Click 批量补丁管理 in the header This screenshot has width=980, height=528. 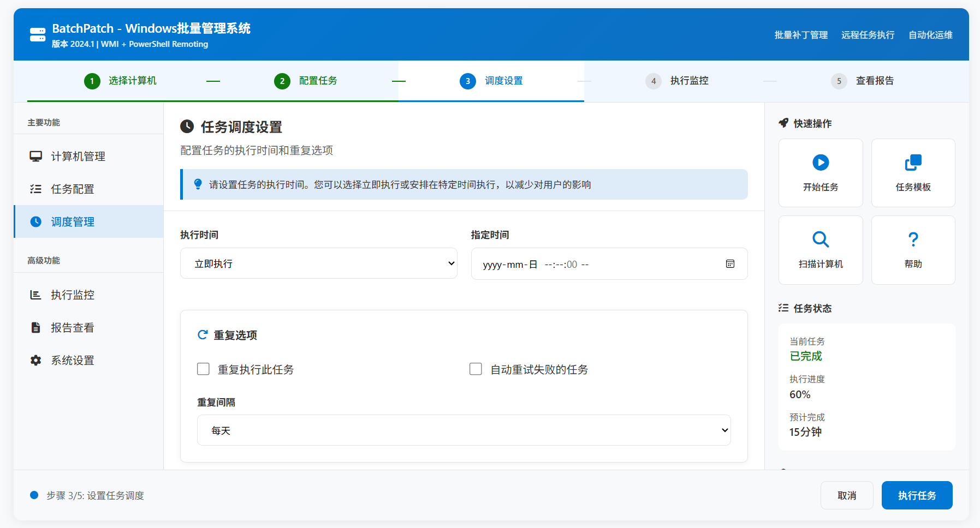[801, 35]
